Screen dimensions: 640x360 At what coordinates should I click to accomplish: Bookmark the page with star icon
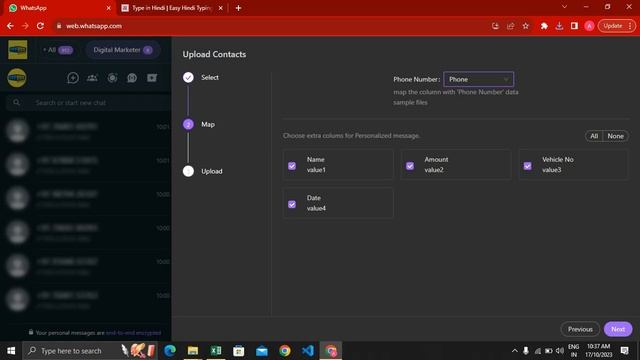[526, 26]
